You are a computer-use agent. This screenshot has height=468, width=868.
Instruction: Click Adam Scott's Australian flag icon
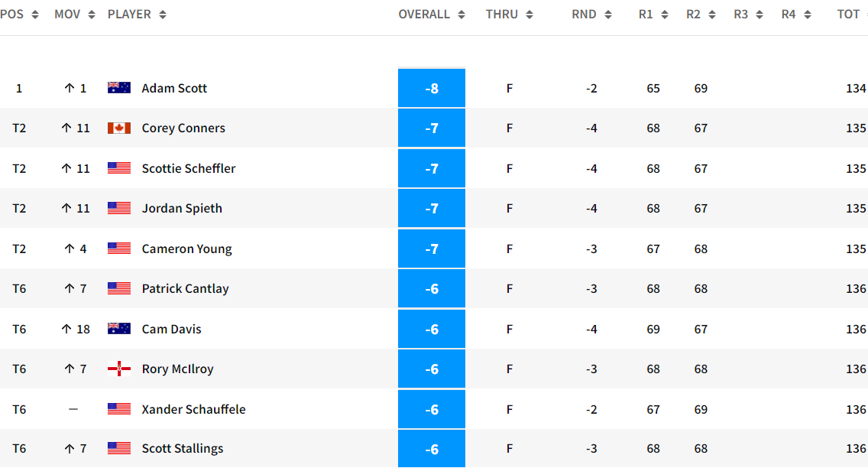click(119, 88)
